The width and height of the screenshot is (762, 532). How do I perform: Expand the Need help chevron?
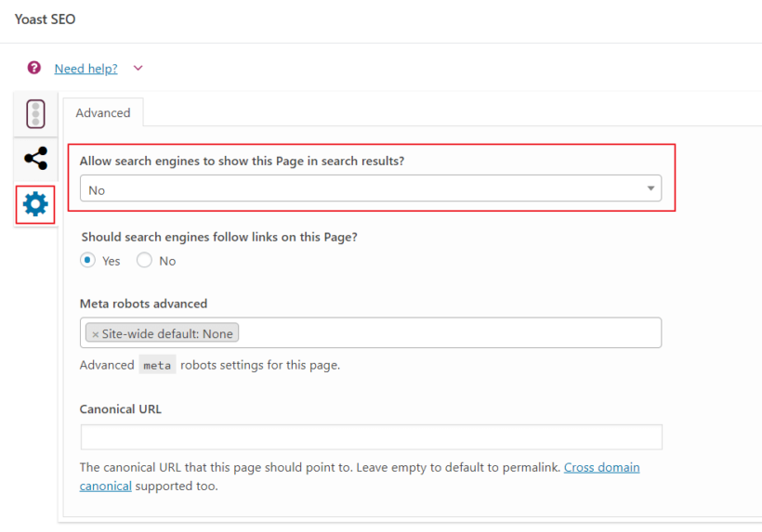pos(138,68)
